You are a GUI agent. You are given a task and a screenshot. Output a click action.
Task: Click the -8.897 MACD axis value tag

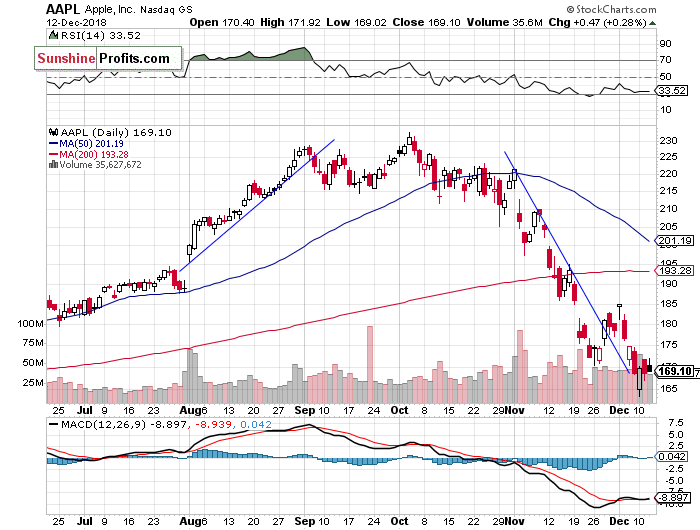pos(673,498)
